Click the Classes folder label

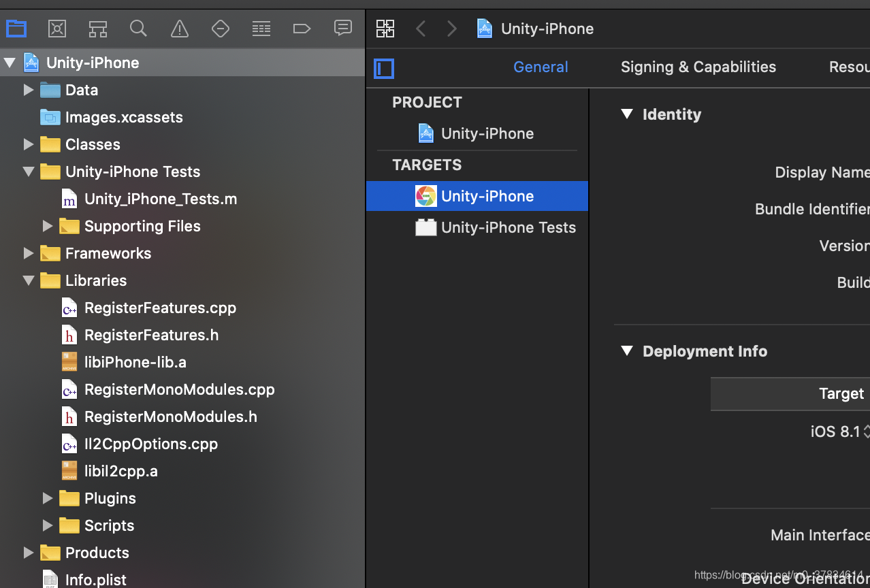pyautogui.click(x=93, y=144)
